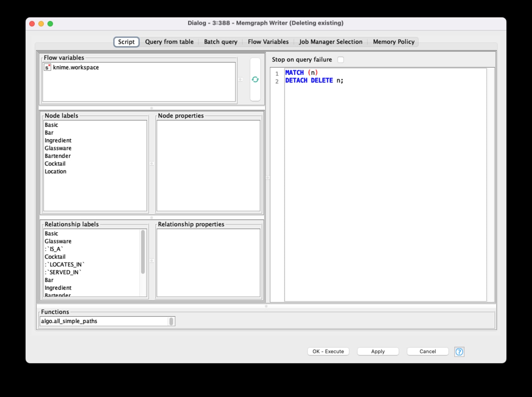Switch to the Script tab

tap(126, 42)
